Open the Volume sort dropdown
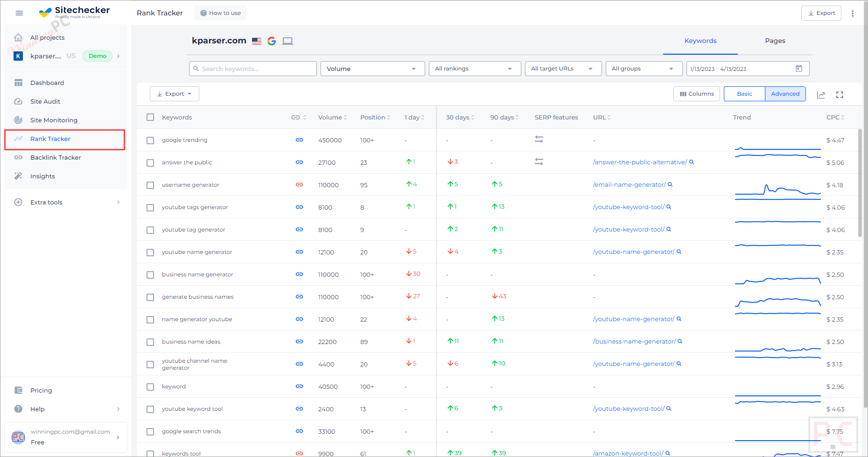Image resolution: width=868 pixels, height=457 pixels. (372, 69)
